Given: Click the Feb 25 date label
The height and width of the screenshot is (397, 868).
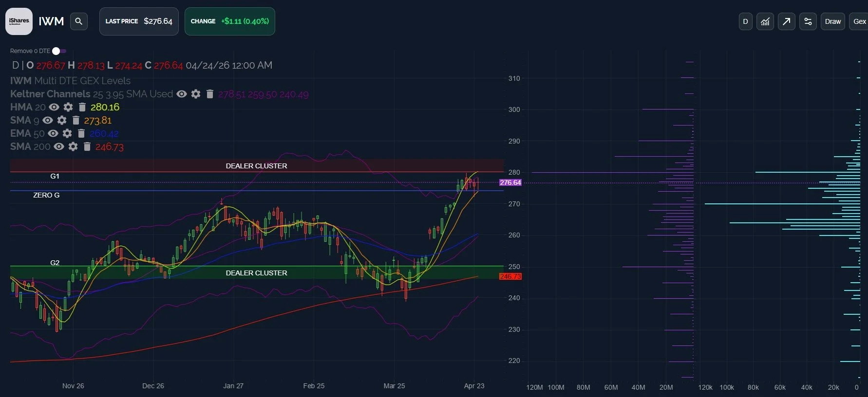Looking at the screenshot, I should pos(314,386).
